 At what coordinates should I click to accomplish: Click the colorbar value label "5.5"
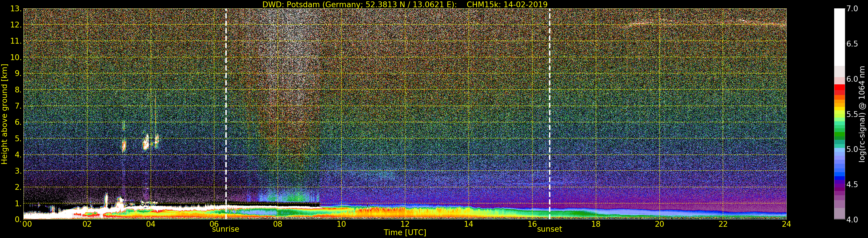click(x=852, y=114)
